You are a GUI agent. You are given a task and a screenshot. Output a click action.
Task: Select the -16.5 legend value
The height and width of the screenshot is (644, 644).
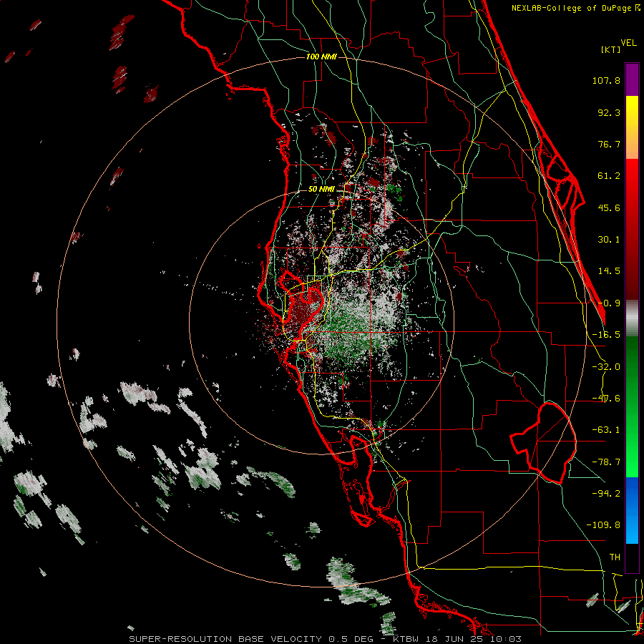pyautogui.click(x=606, y=335)
